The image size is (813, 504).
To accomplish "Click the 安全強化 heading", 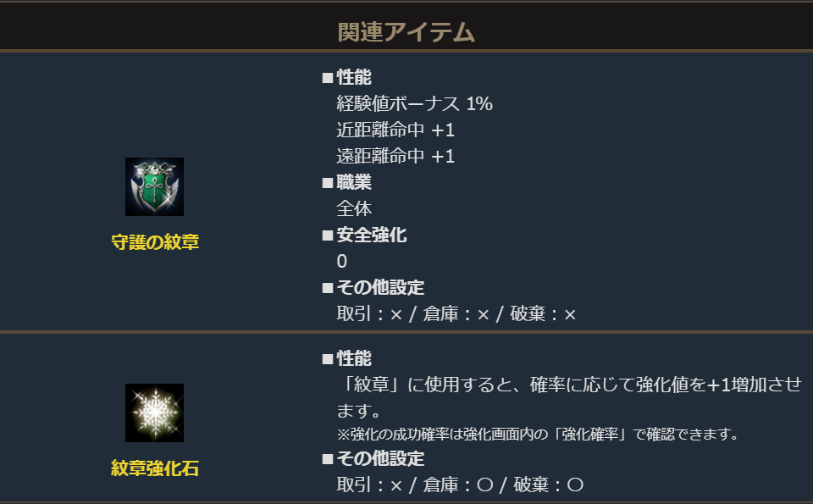I will (x=371, y=235).
